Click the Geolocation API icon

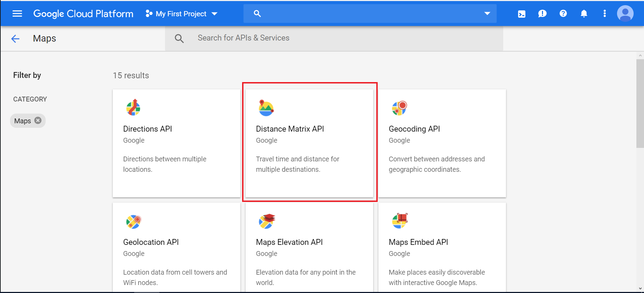click(x=134, y=222)
